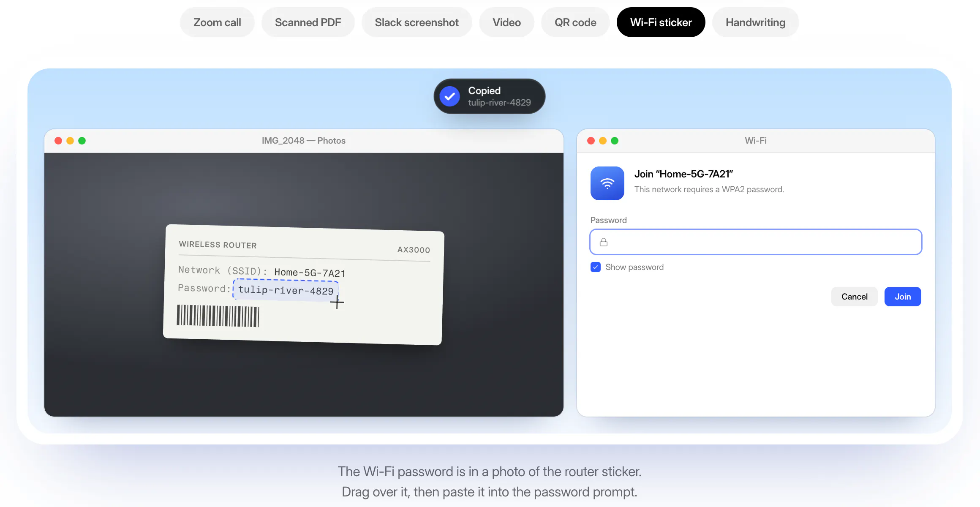The image size is (980, 507).
Task: Click the Home-5G-7A21 SSID on sticker
Action: point(310,273)
